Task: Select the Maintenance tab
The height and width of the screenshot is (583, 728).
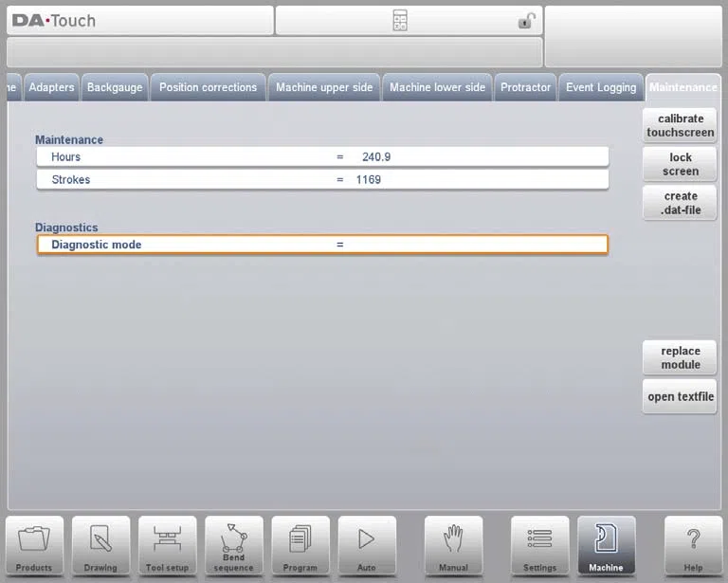Action: (682, 87)
